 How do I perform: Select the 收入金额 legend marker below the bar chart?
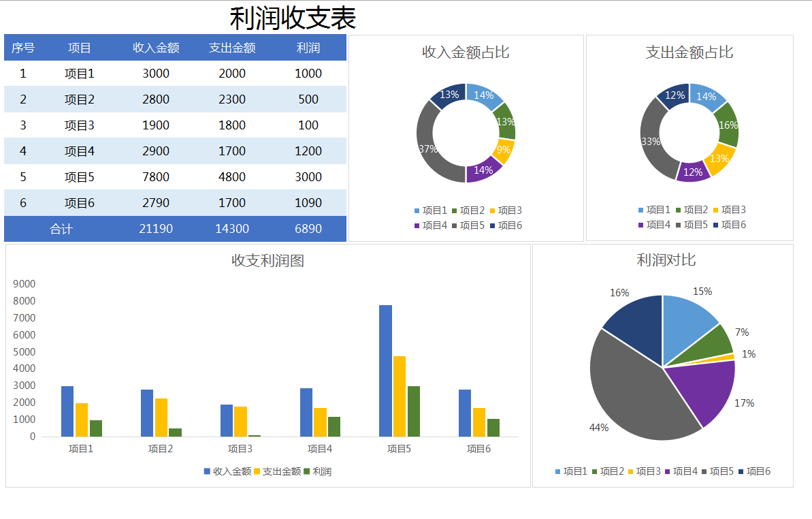pyautogui.click(x=207, y=471)
